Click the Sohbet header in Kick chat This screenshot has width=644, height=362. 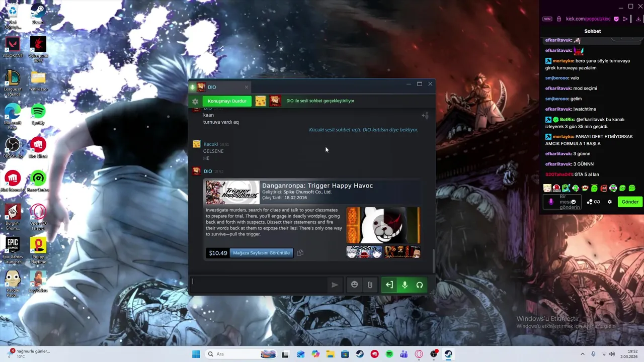593,31
